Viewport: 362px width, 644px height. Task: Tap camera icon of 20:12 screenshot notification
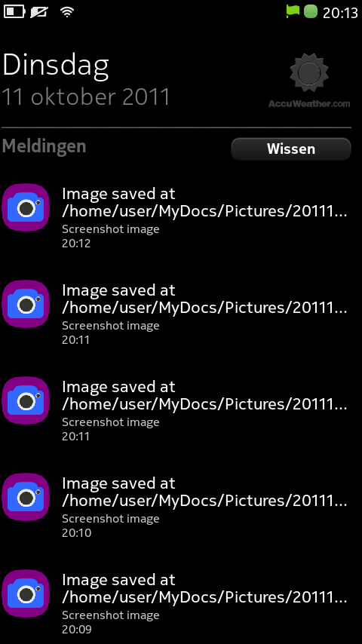pos(26,207)
